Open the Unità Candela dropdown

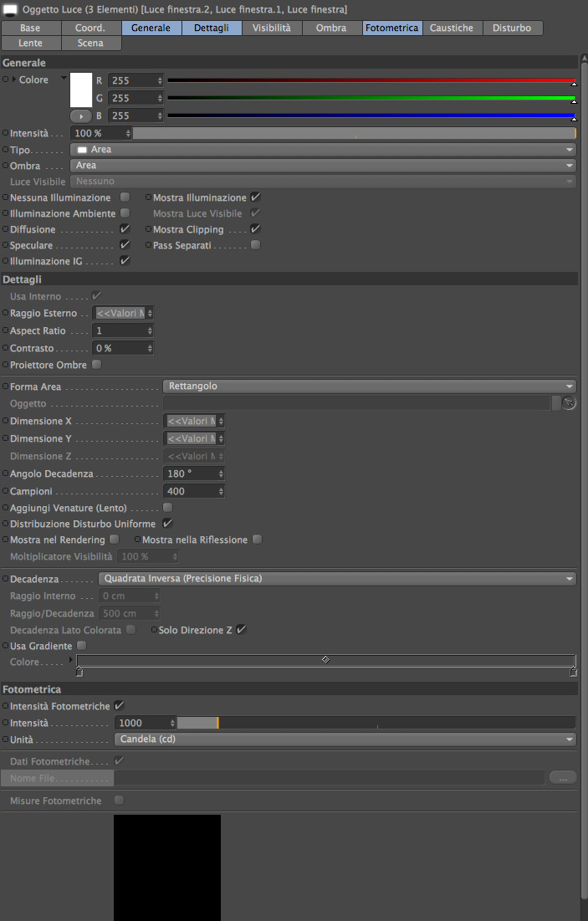[x=345, y=739]
